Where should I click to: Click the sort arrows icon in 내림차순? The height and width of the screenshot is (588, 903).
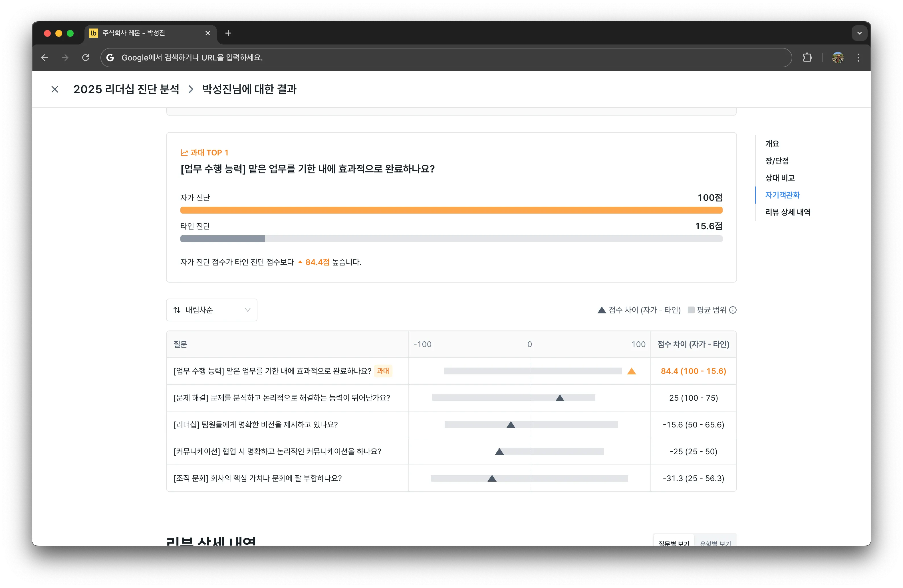[x=177, y=310]
